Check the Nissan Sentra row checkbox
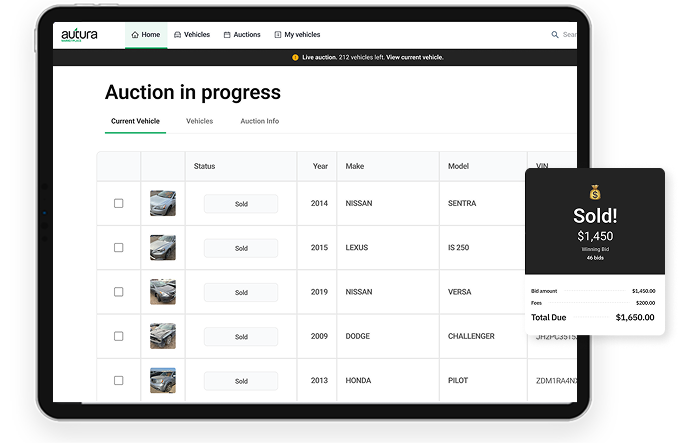Image resolution: width=680 pixels, height=443 pixels. click(x=118, y=203)
